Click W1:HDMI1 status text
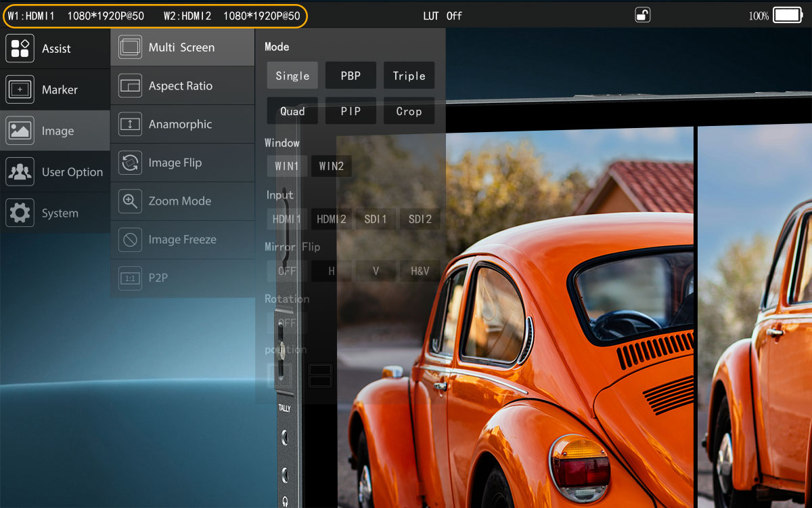 point(31,16)
